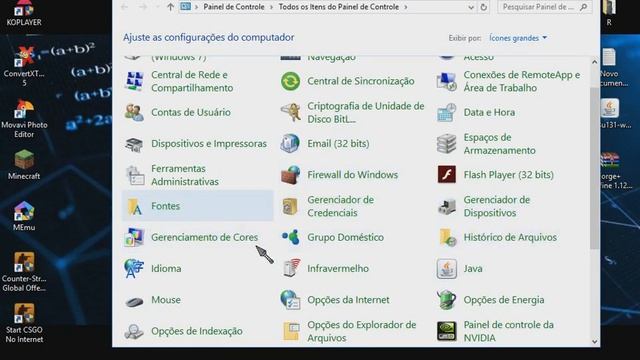Select Start CSGO No Internet shortcut
Screen dimensions: 640x360
[24, 323]
